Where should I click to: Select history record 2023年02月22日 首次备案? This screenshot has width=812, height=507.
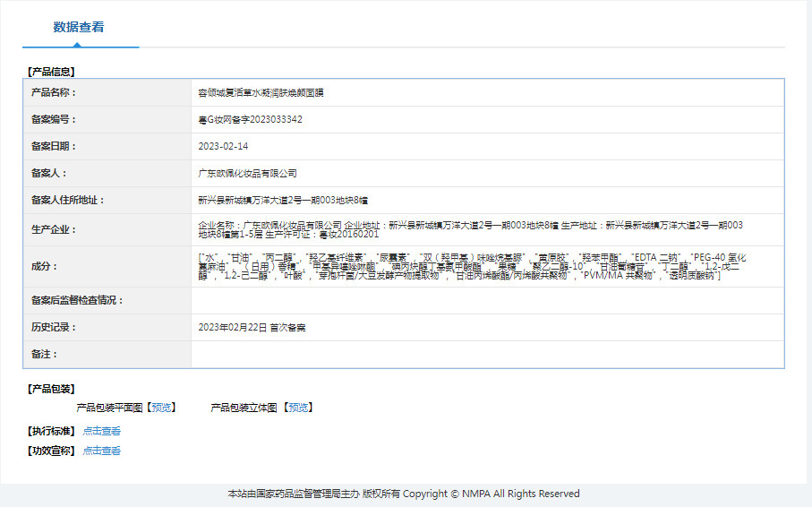[x=252, y=328]
